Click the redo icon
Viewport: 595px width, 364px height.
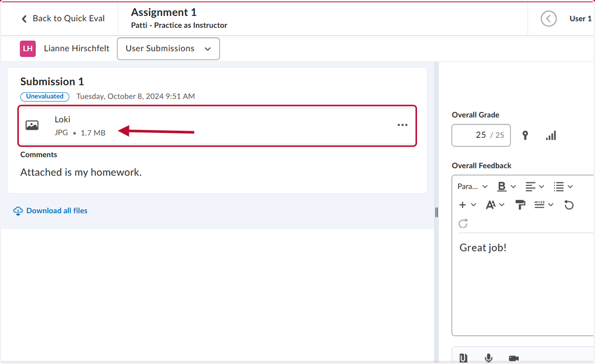coord(463,224)
